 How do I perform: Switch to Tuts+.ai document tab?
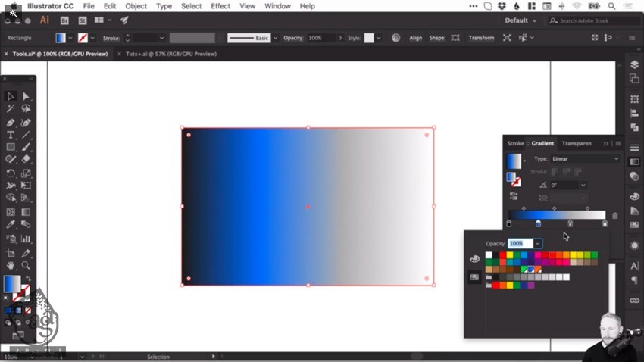click(x=171, y=54)
